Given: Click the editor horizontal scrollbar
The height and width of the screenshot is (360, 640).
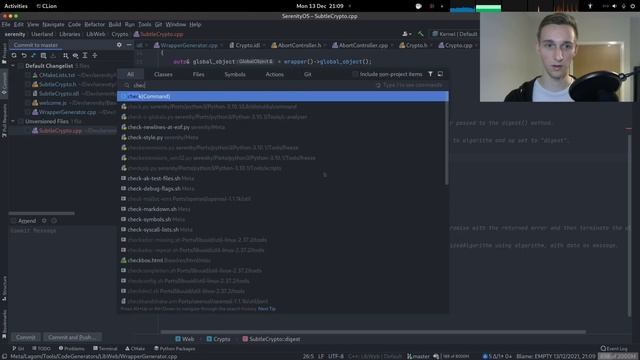Looking at the screenshot, I should (373, 332).
